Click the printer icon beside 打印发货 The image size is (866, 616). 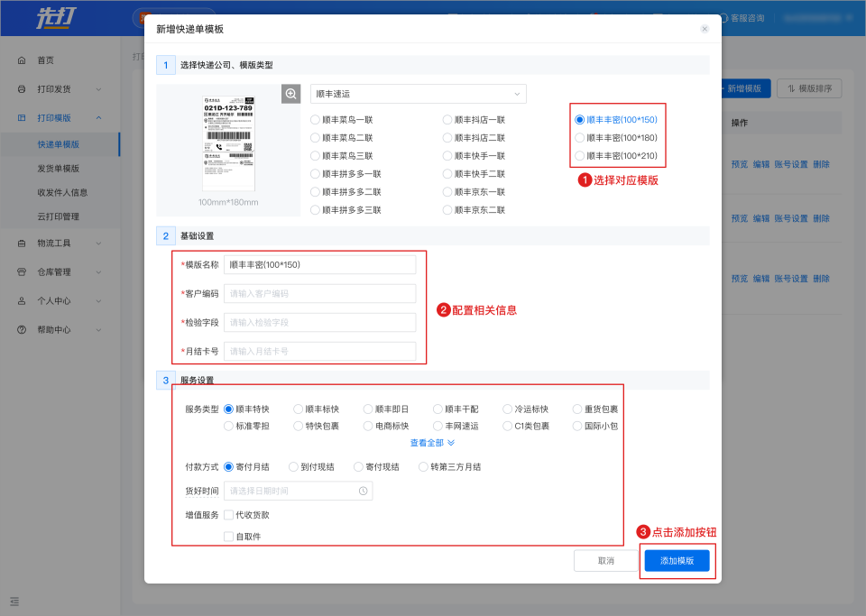[22, 89]
